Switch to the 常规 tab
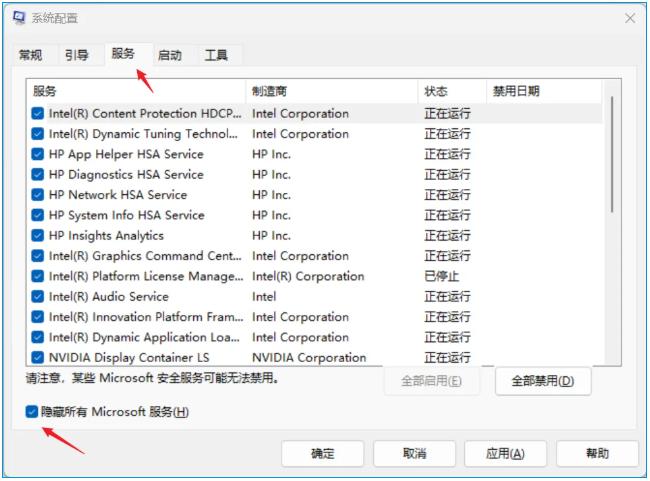 [x=31, y=56]
